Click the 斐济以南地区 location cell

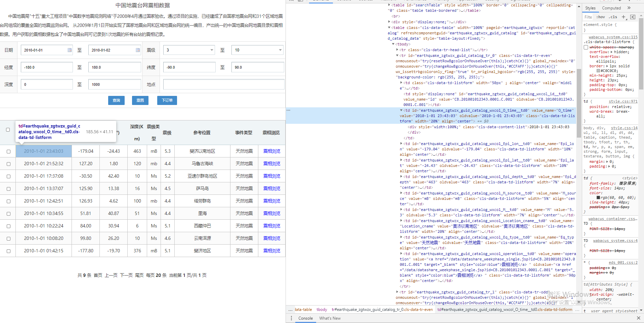click(x=202, y=151)
